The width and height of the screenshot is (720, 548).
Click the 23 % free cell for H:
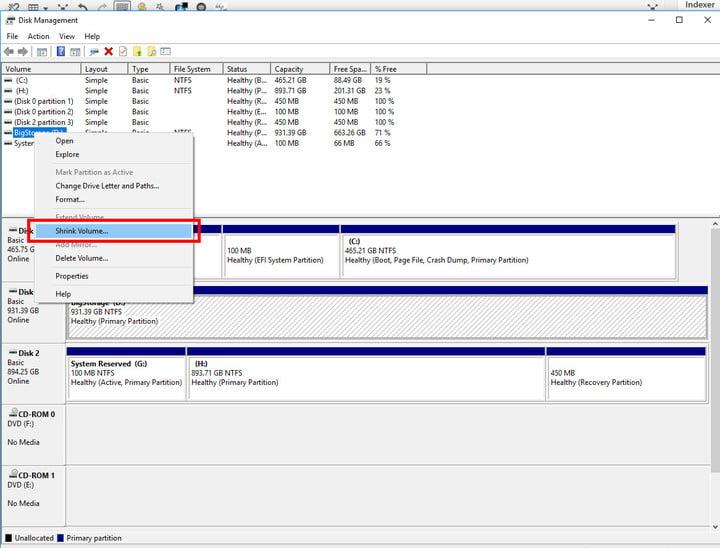pyautogui.click(x=382, y=90)
